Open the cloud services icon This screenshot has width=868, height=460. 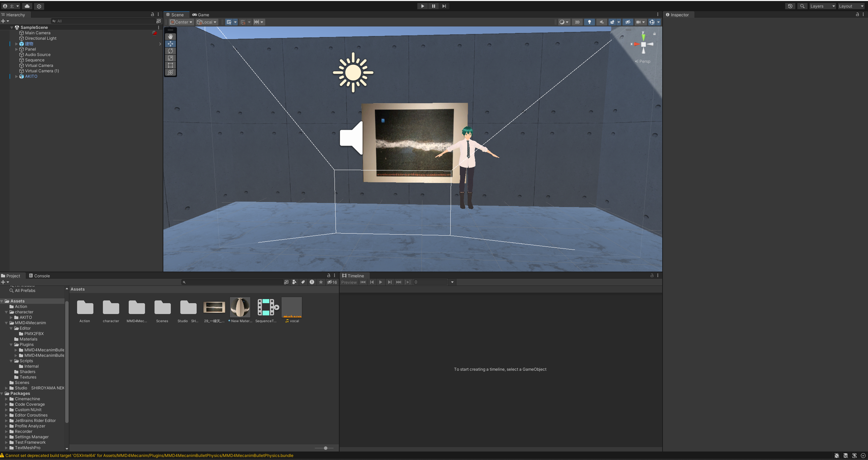(x=27, y=6)
